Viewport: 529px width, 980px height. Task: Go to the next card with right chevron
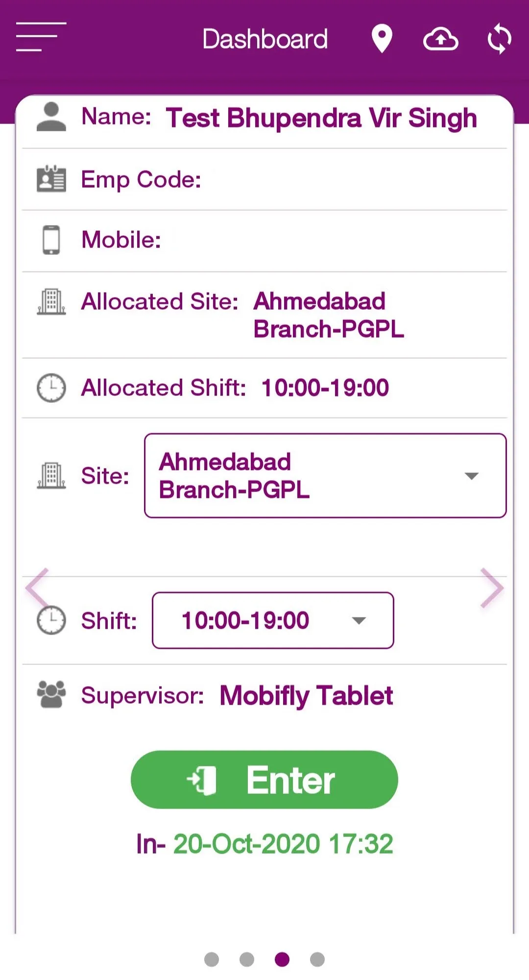click(492, 588)
